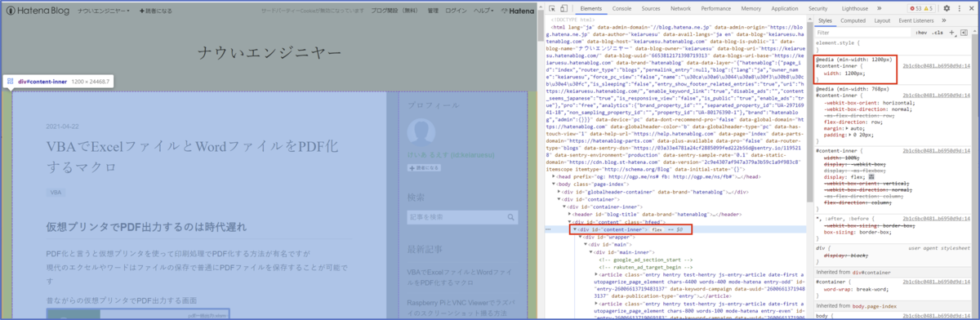Expand the header blog-title node
The width and height of the screenshot is (980, 320).
coord(570,214)
